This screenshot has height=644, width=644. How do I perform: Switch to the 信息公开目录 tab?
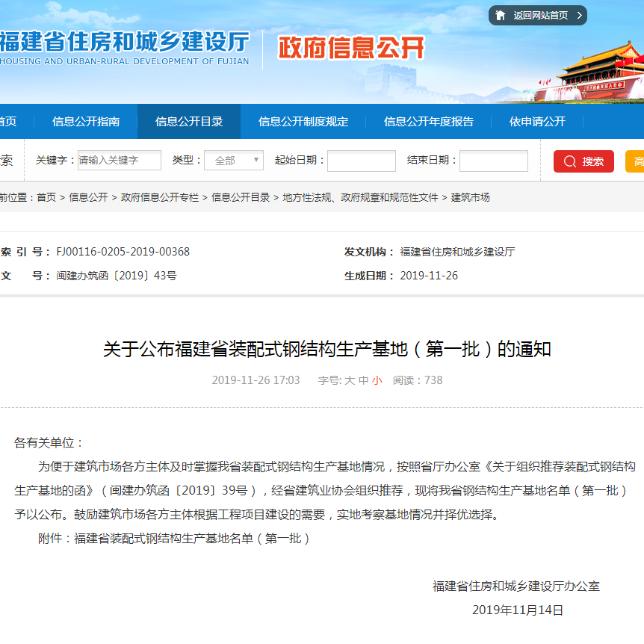click(189, 122)
